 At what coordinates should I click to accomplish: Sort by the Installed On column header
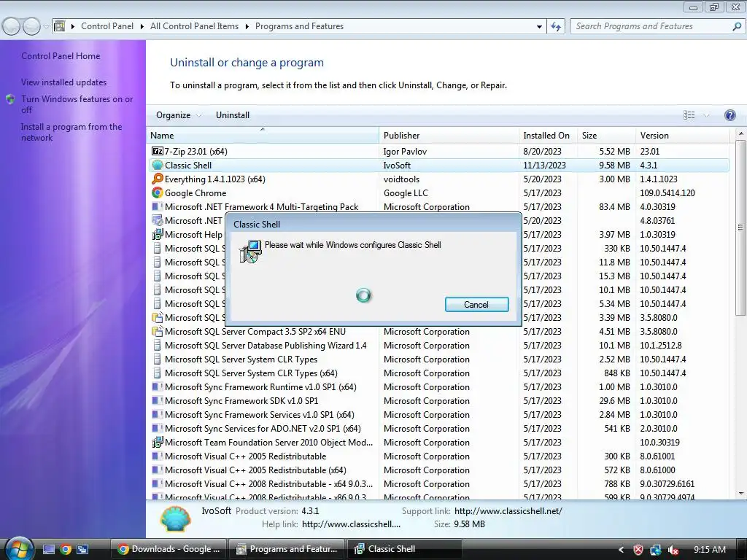tap(548, 135)
